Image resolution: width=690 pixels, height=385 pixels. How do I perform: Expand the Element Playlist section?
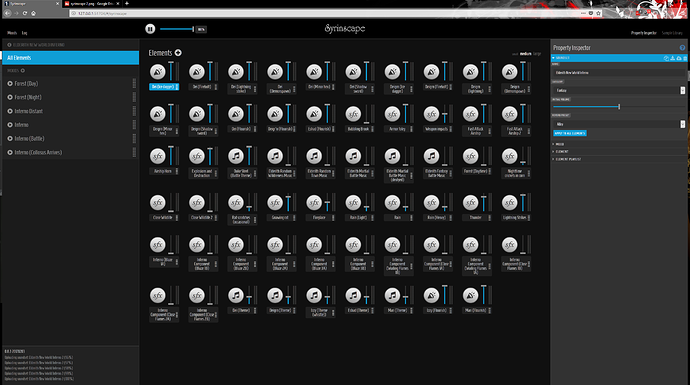[x=568, y=159]
